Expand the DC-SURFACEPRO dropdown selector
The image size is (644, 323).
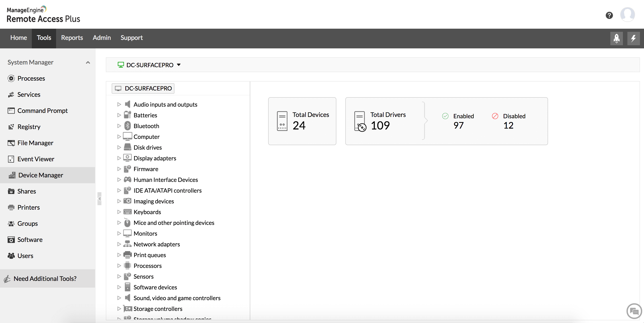[x=178, y=64]
